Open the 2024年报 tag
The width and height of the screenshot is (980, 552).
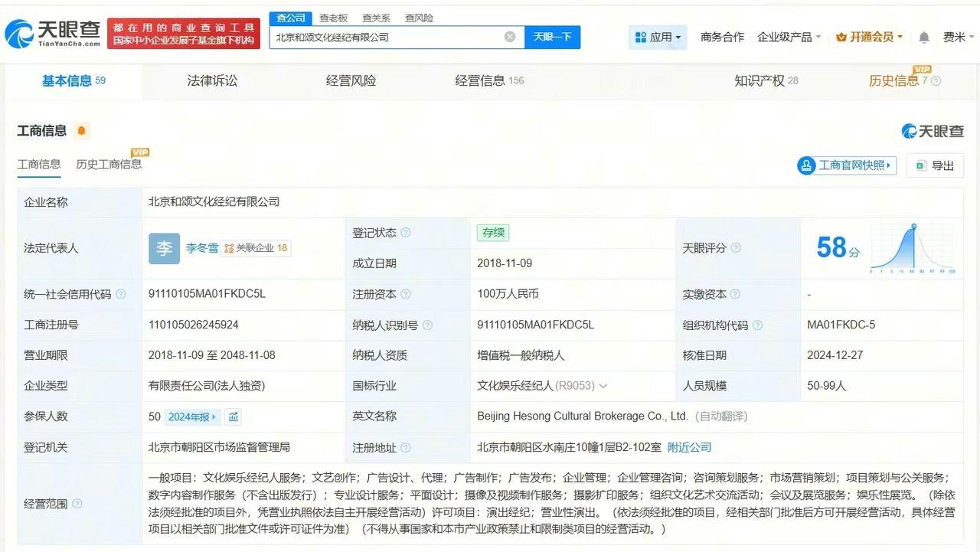(x=193, y=416)
